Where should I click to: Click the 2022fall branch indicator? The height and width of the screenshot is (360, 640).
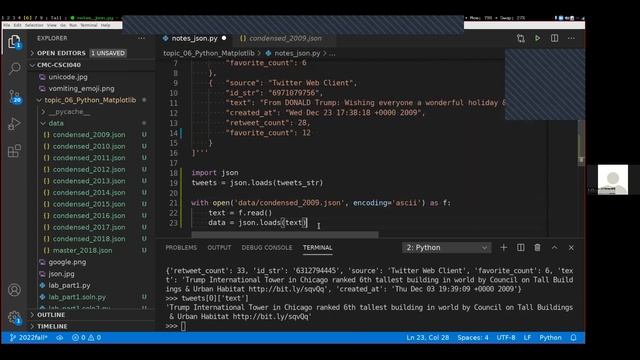tap(29, 338)
